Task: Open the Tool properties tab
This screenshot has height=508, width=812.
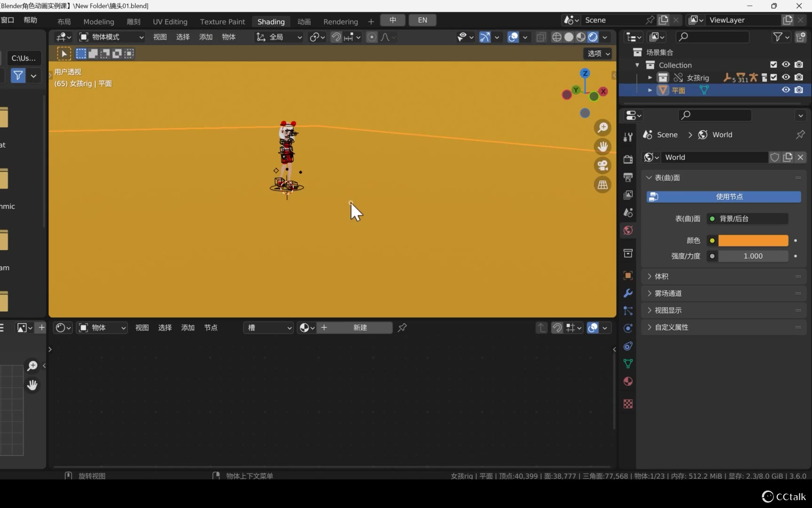Action: pos(628,137)
